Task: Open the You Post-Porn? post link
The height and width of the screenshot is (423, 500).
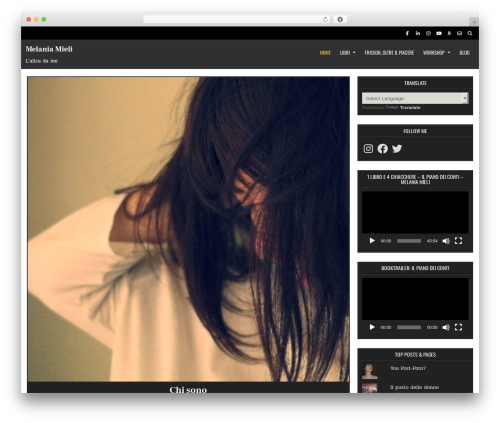Action: (408, 368)
